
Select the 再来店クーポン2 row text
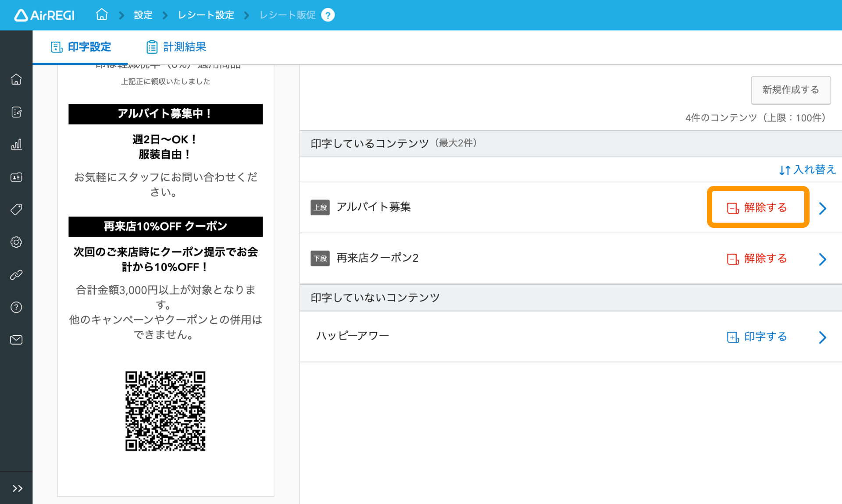pyautogui.click(x=377, y=258)
